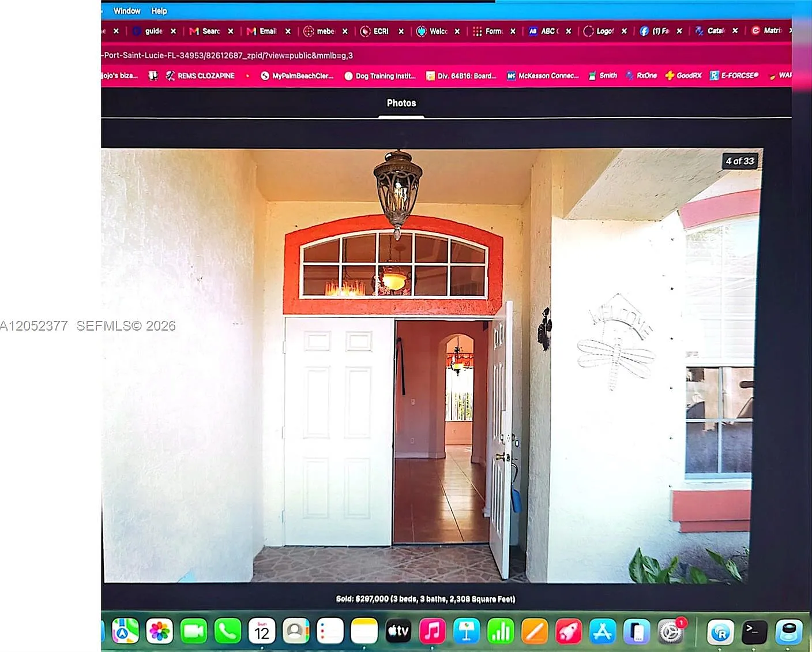Image resolution: width=812 pixels, height=652 pixels.
Task: Launch the Apple TV app
Action: coord(399,631)
